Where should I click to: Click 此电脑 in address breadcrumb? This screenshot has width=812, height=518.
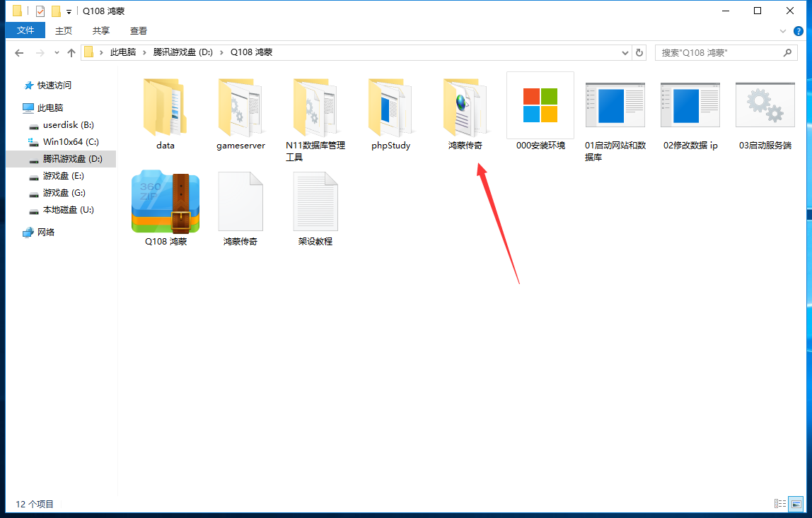[x=123, y=52]
